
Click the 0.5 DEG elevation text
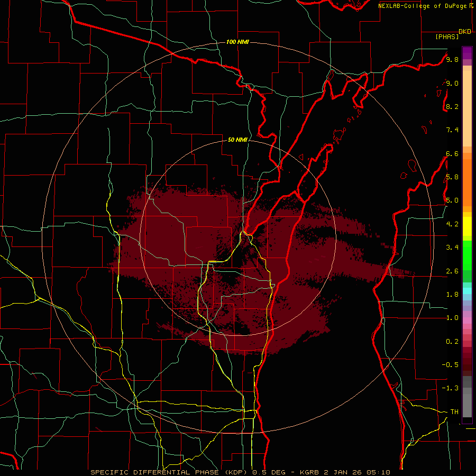[x=269, y=472]
